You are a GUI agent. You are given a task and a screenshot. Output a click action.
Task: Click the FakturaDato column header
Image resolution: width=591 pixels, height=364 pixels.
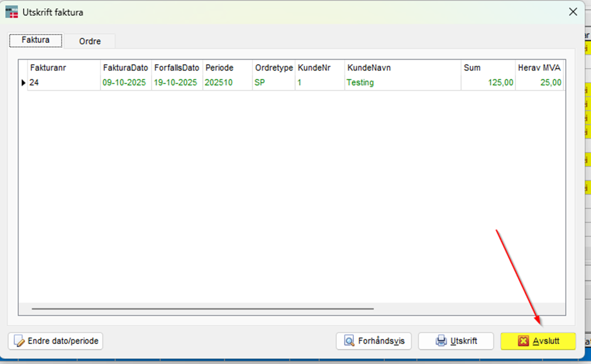pos(126,67)
